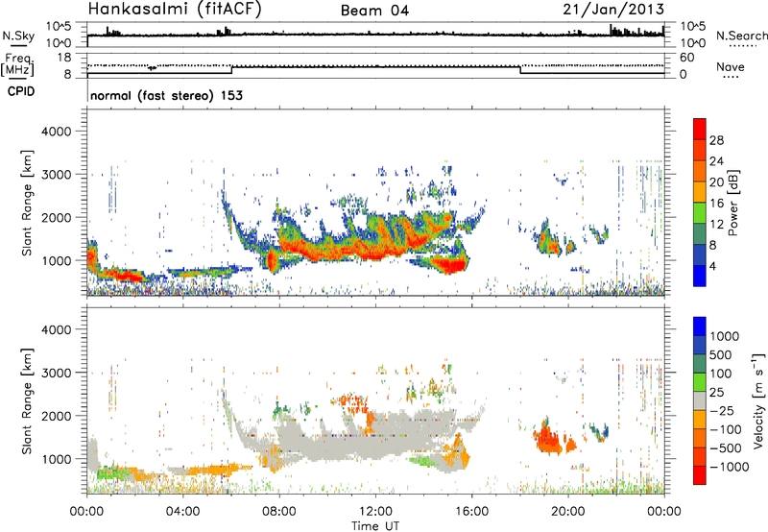This screenshot has height=532, width=768.
Task: Click the 'N.Sky' legend label
Action: pyautogui.click(x=18, y=36)
